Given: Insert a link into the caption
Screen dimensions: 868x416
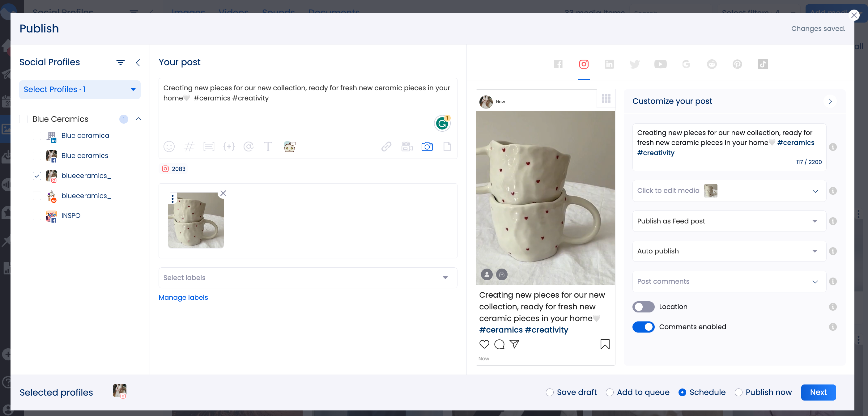Looking at the screenshot, I should (386, 146).
